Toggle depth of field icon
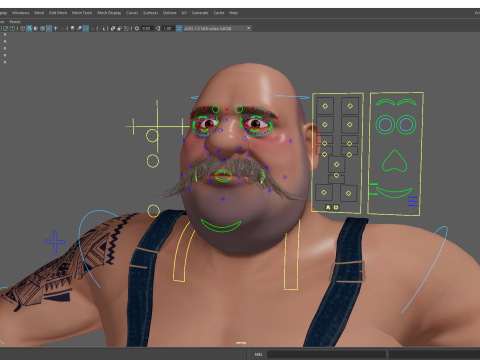The image size is (480, 360). [x=92, y=28]
